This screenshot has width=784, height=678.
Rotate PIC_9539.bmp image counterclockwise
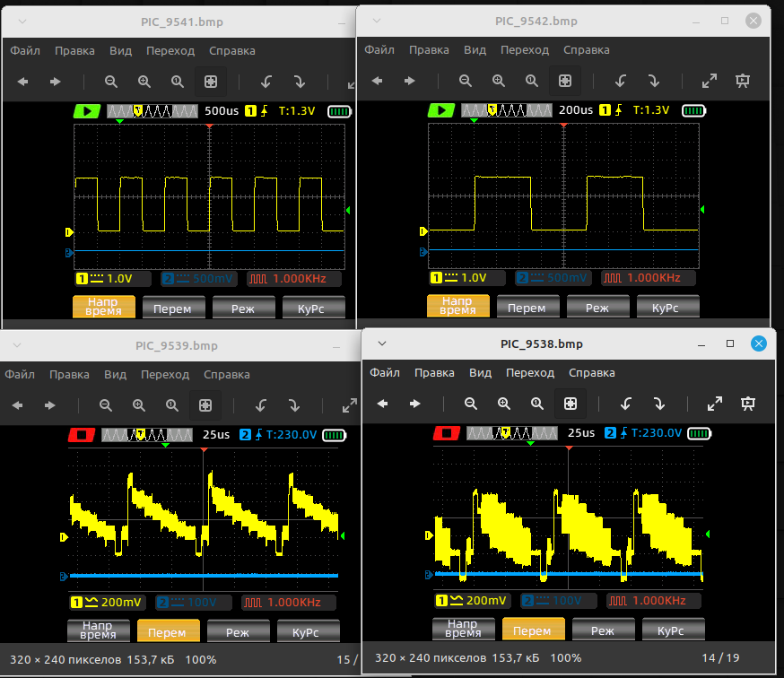click(x=260, y=405)
